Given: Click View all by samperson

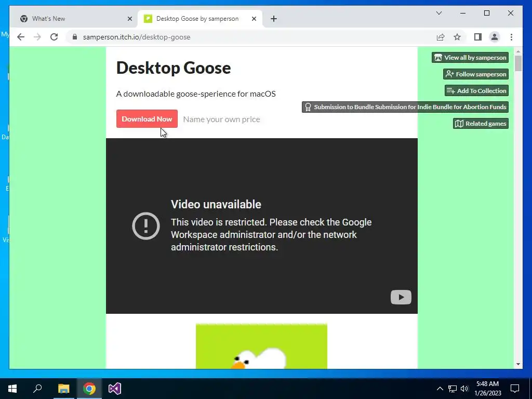Looking at the screenshot, I should (470, 57).
